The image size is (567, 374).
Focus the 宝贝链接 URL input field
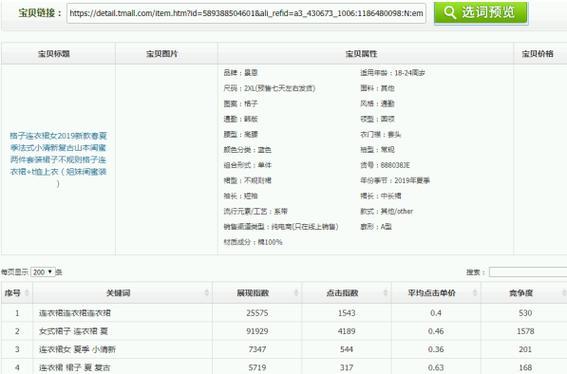[246, 13]
